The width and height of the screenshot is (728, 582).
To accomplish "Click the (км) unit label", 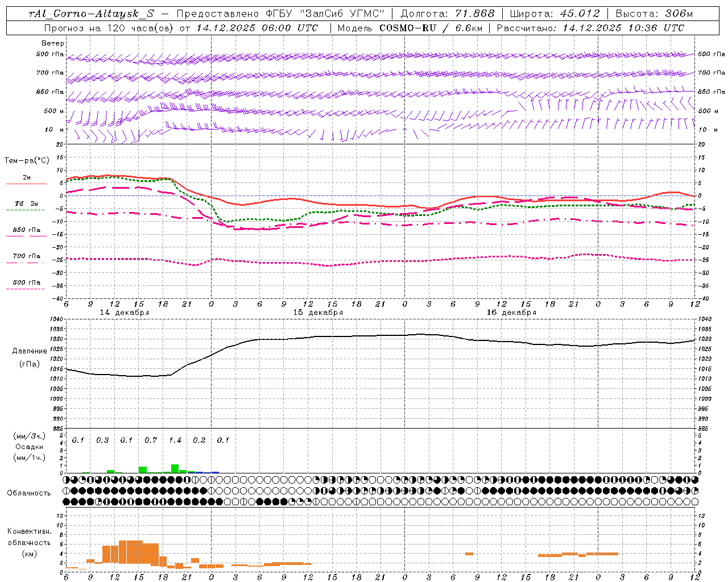I will [x=29, y=553].
